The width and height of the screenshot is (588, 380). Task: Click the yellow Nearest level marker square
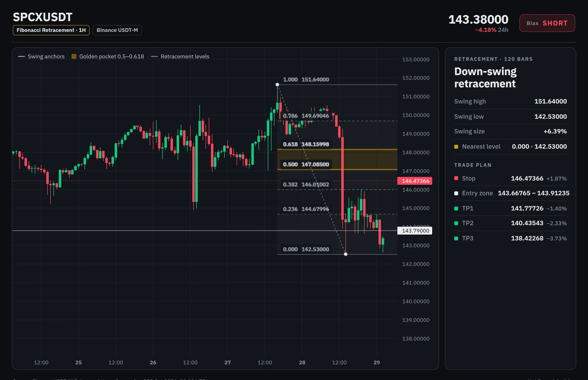[x=456, y=147]
